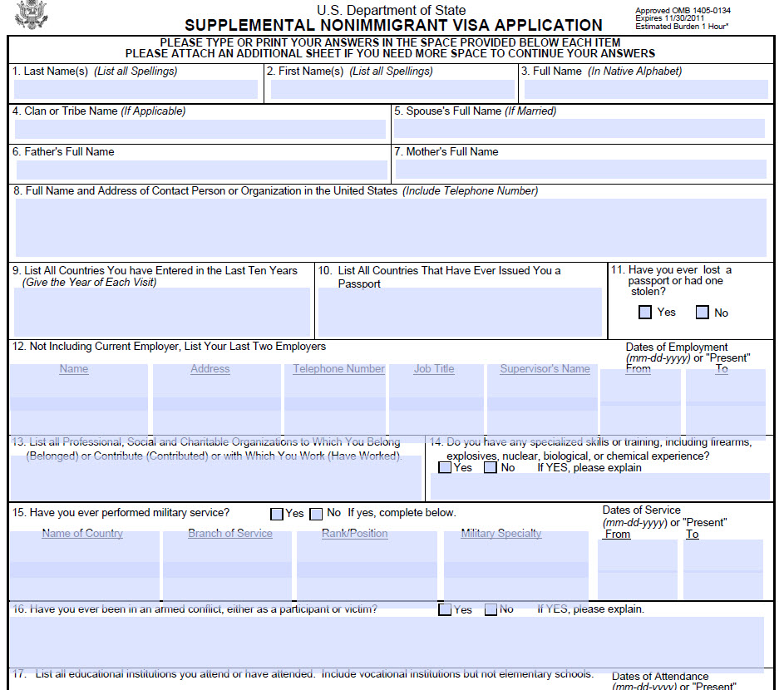Screen dimensions: 784x690
Task: Check No for lost or stolen passport
Action: [703, 313]
